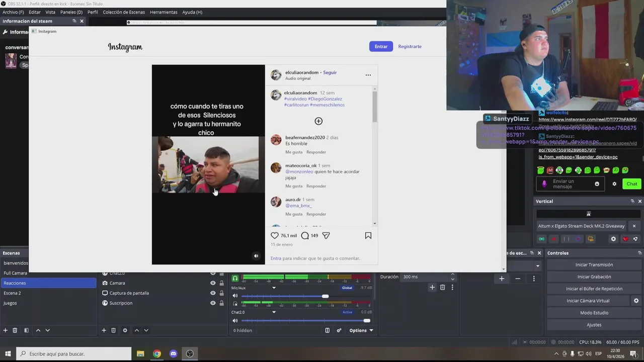Add a new scene with plus icon
Image resolution: width=644 pixels, height=362 pixels.
(6, 330)
